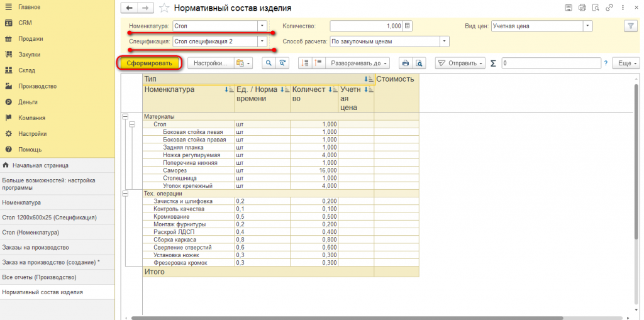Open the Отправить dropdown
Viewport: 644px width, 320px height.
tap(460, 63)
